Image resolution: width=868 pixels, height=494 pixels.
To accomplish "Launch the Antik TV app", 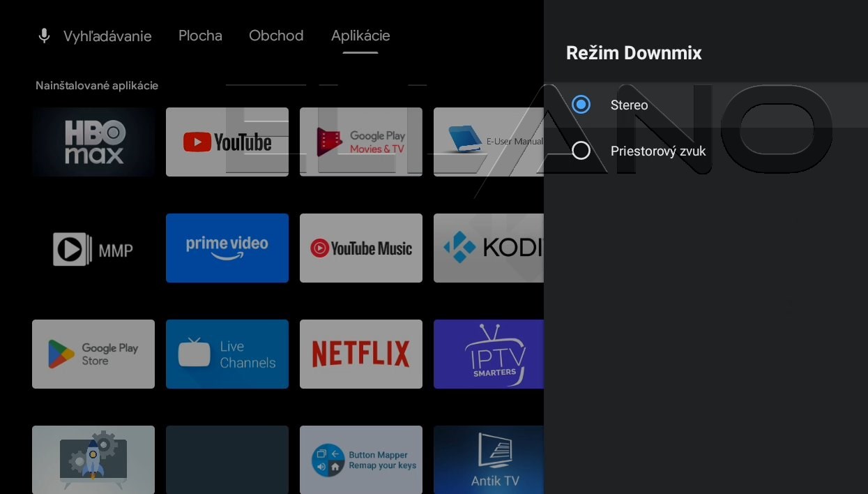I will tap(488, 460).
